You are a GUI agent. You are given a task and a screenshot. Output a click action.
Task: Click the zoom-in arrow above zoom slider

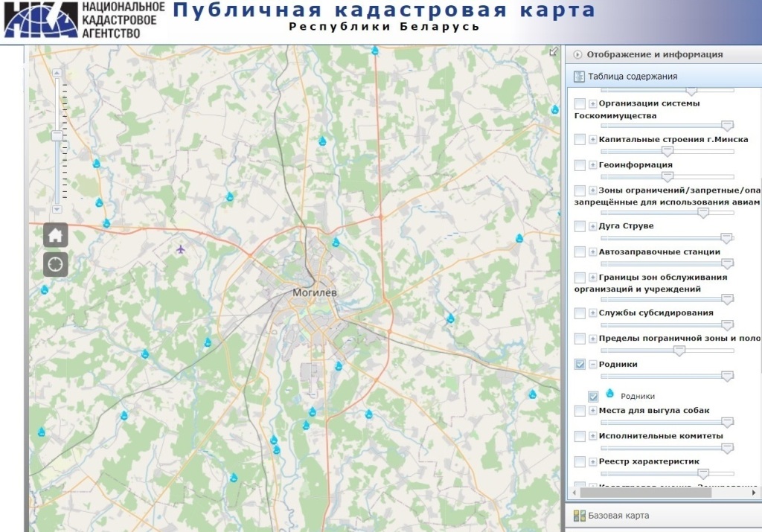(57, 73)
